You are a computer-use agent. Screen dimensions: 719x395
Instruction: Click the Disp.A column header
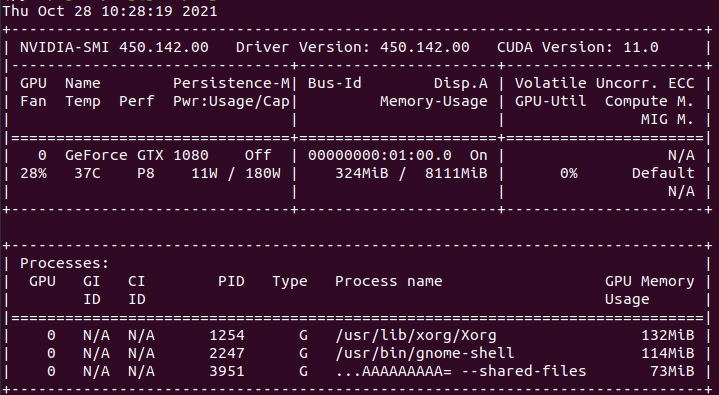(461, 84)
